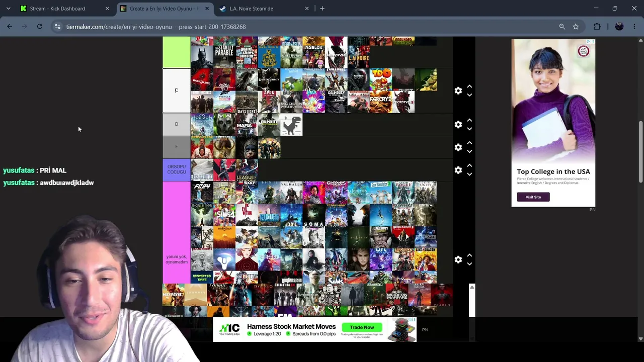Select the Forza Horizon thumbnail
The height and width of the screenshot is (362, 644).
(x=224, y=102)
